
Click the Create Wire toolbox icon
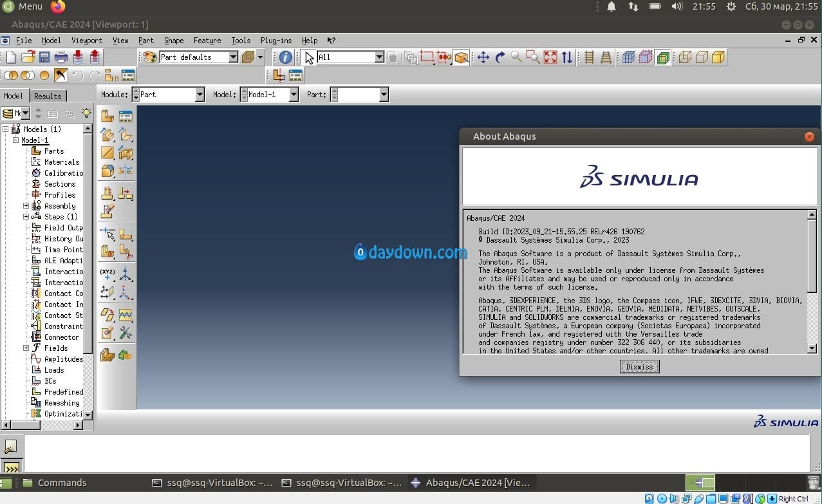pyautogui.click(x=107, y=153)
